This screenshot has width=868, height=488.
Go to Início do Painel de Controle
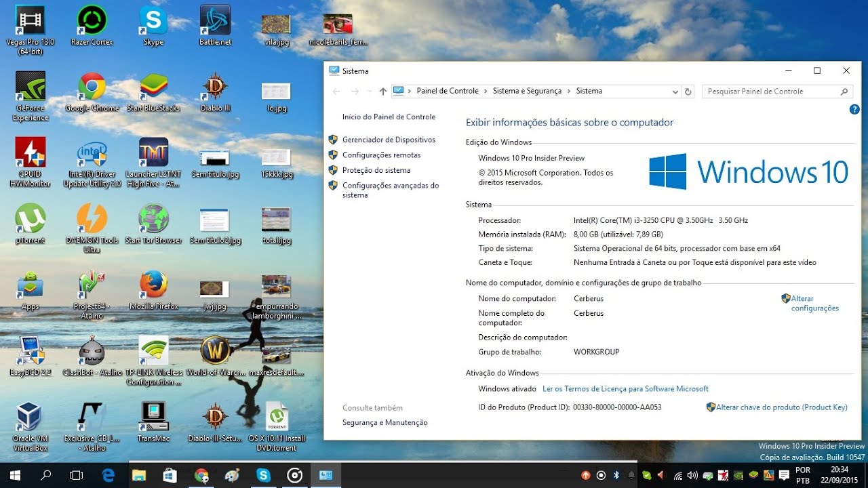click(389, 117)
